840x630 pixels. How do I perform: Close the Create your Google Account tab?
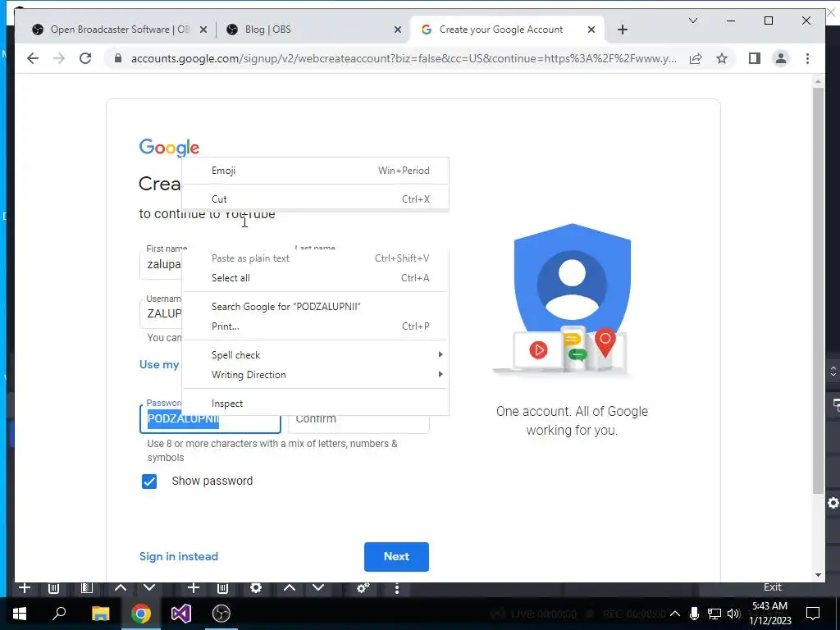click(591, 30)
